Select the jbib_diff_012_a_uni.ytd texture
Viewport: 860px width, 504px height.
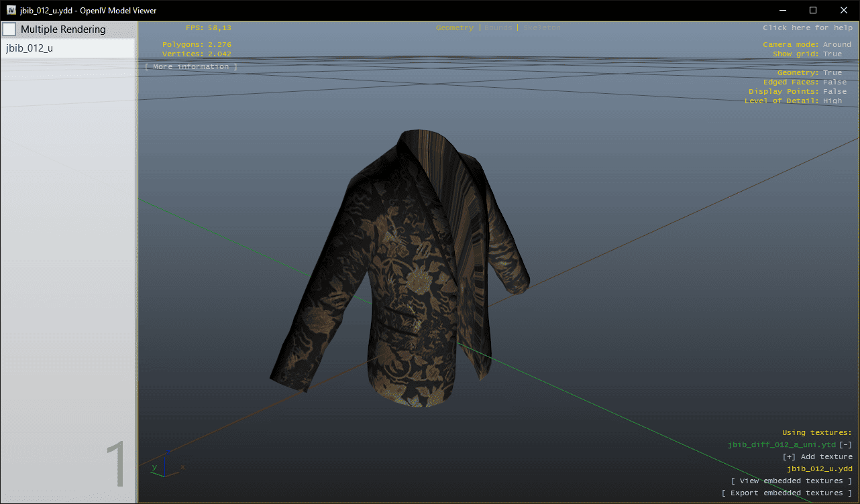click(782, 445)
